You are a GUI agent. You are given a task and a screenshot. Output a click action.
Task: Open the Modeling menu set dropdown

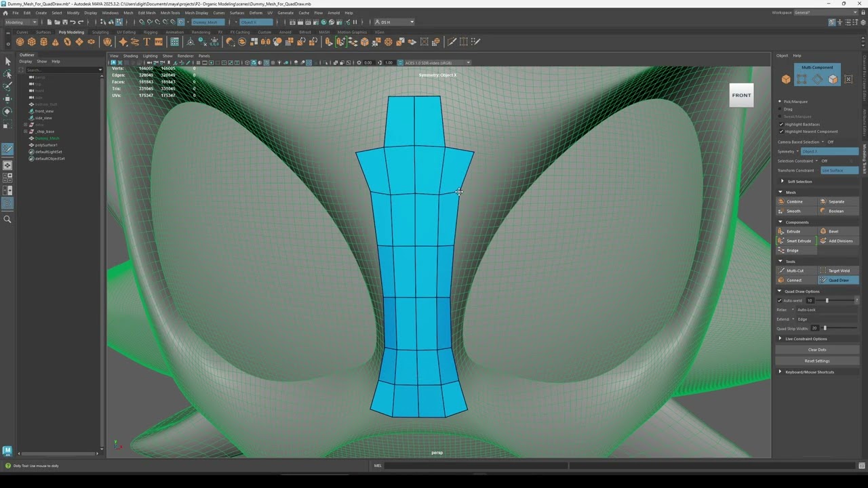tap(21, 22)
